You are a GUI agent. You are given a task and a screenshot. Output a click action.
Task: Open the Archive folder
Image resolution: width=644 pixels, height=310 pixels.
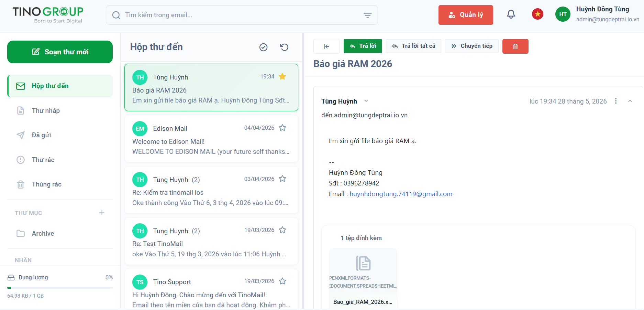60,233
